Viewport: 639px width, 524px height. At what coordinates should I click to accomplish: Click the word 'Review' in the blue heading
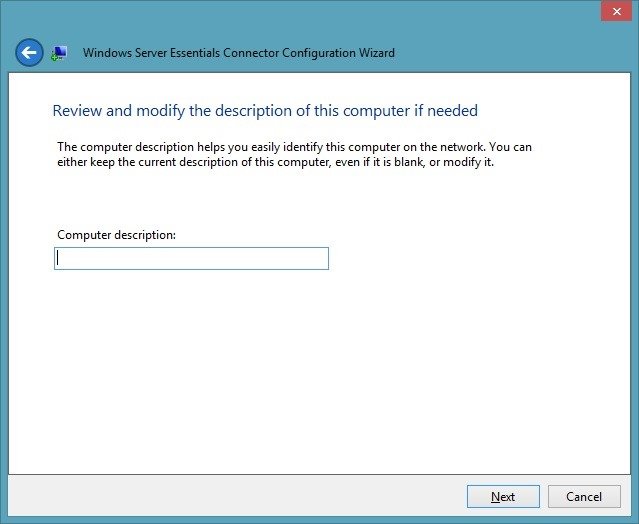coord(77,111)
